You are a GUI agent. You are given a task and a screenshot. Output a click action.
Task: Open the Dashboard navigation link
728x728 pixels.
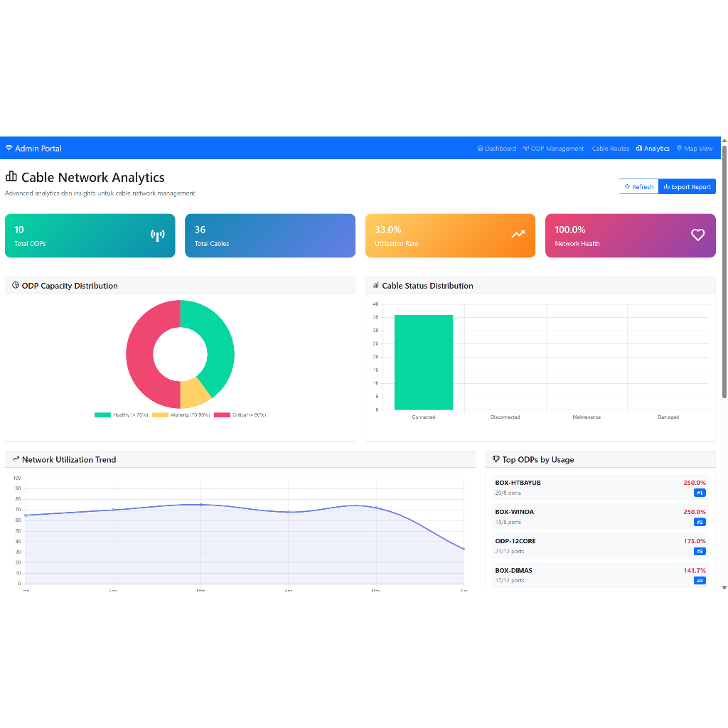[x=497, y=149]
